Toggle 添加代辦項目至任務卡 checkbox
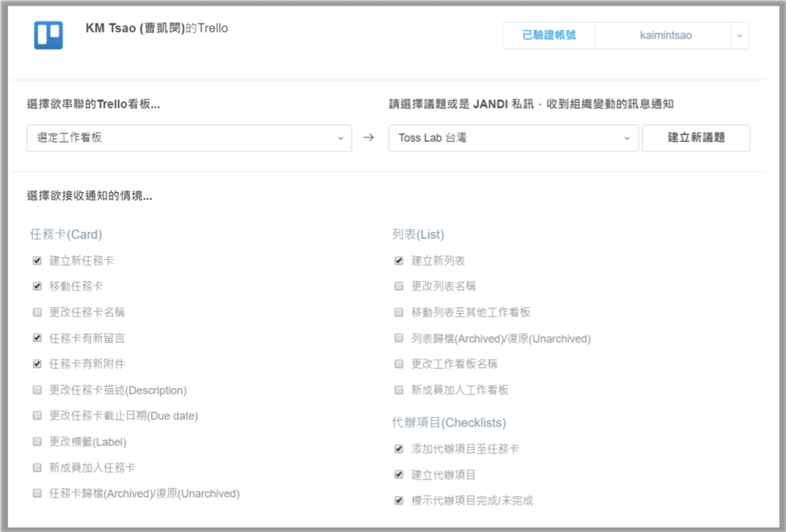 [399, 449]
